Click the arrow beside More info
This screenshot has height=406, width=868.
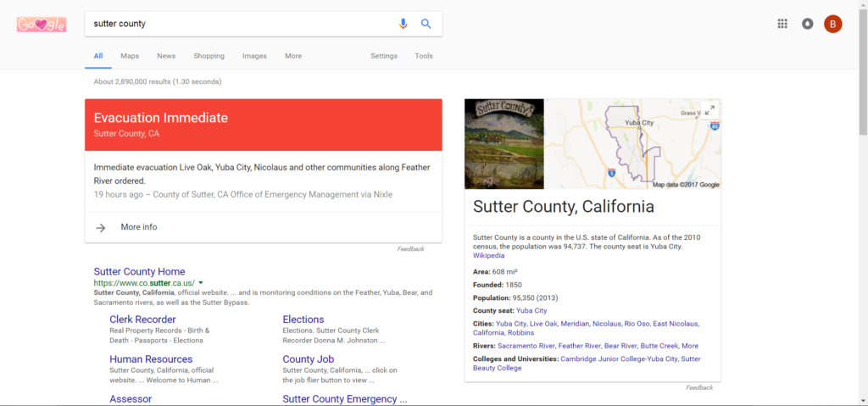pyautogui.click(x=100, y=228)
